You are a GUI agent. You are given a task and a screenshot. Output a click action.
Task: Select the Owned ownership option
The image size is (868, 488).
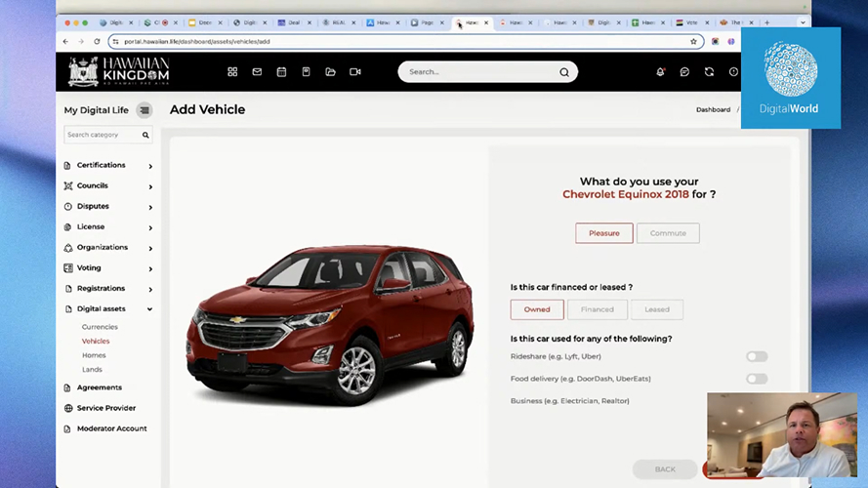tap(537, 309)
